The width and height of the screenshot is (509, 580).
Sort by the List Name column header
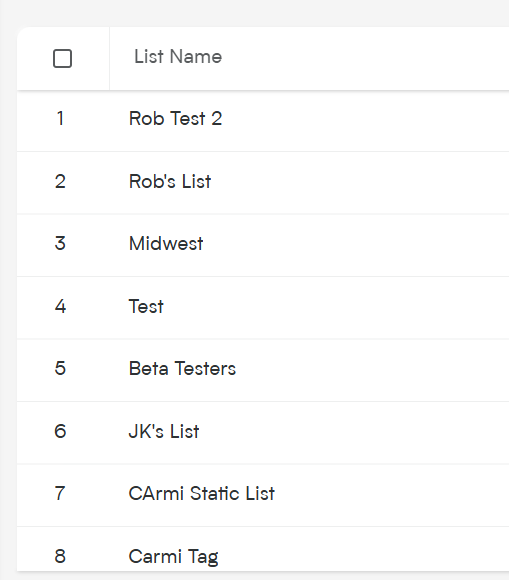point(178,57)
